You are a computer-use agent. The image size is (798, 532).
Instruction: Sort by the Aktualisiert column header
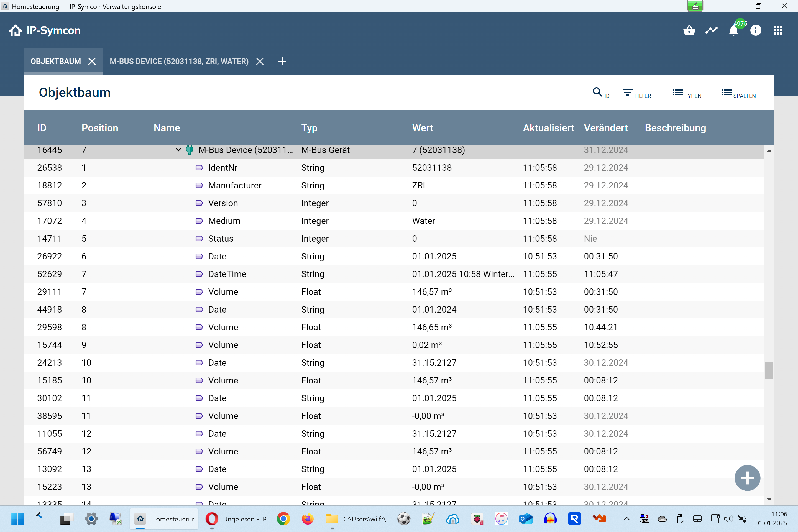(548, 128)
